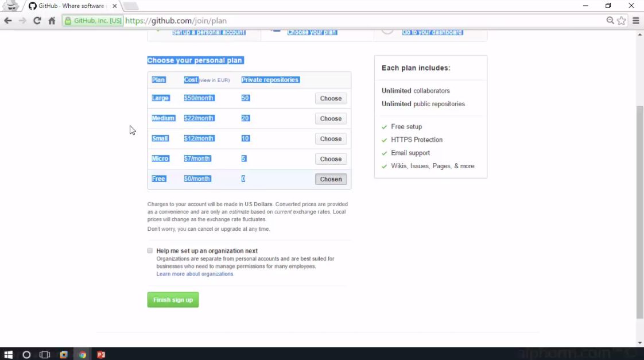Click the Each plan includes heading
The height and width of the screenshot is (360, 644).
pyautogui.click(x=416, y=68)
